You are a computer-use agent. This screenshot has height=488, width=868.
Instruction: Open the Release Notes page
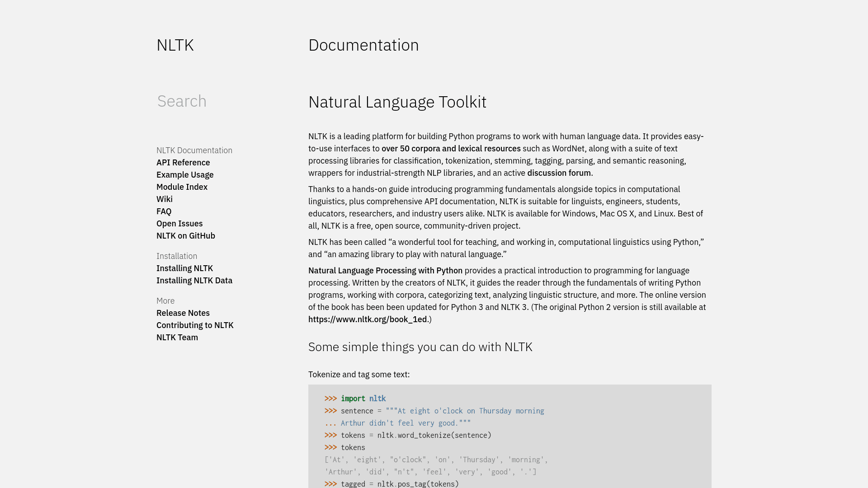tap(183, 313)
